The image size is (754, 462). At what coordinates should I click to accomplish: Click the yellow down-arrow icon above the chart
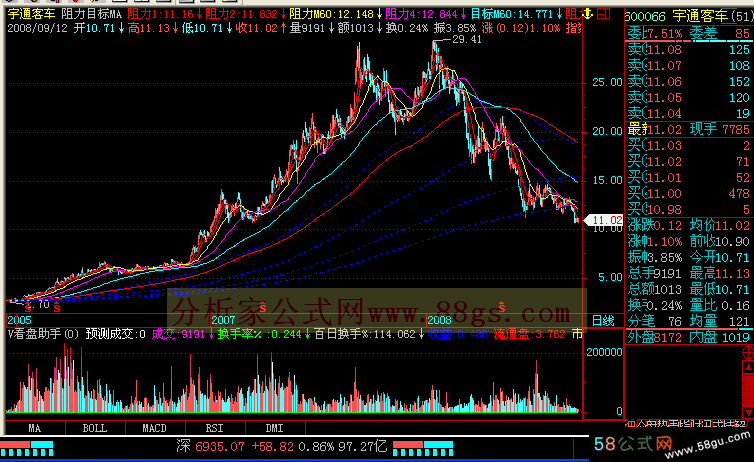coord(587,14)
